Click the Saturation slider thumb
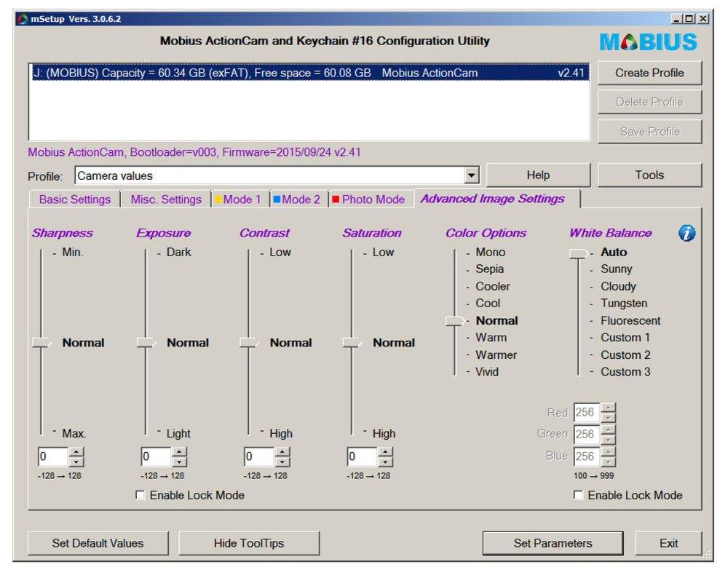728x578 pixels. click(x=352, y=343)
